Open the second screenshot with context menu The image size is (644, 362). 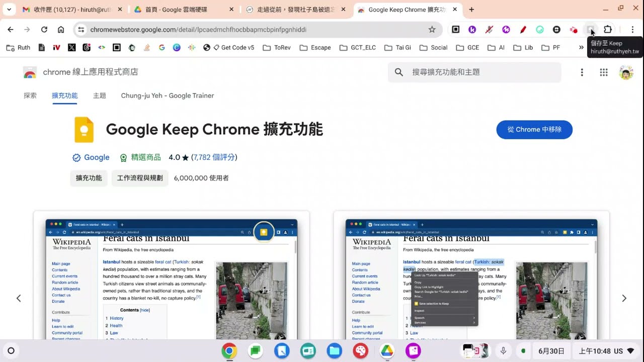(471, 276)
